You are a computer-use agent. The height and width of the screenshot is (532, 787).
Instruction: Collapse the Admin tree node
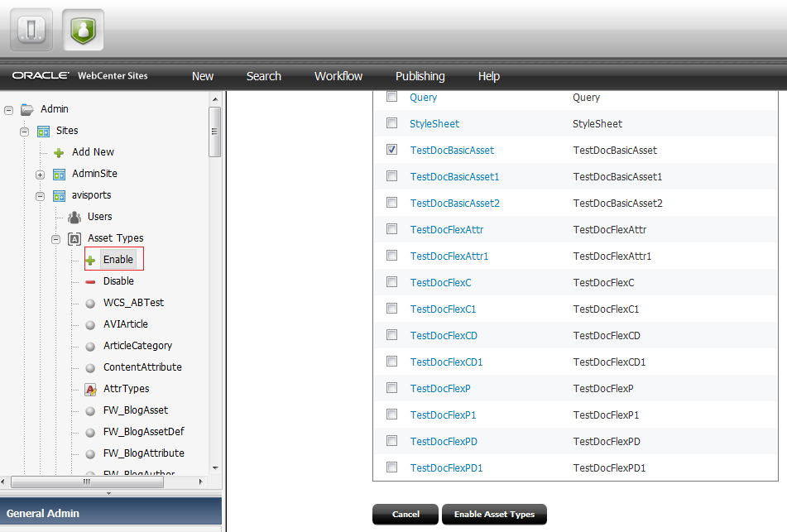coord(8,110)
